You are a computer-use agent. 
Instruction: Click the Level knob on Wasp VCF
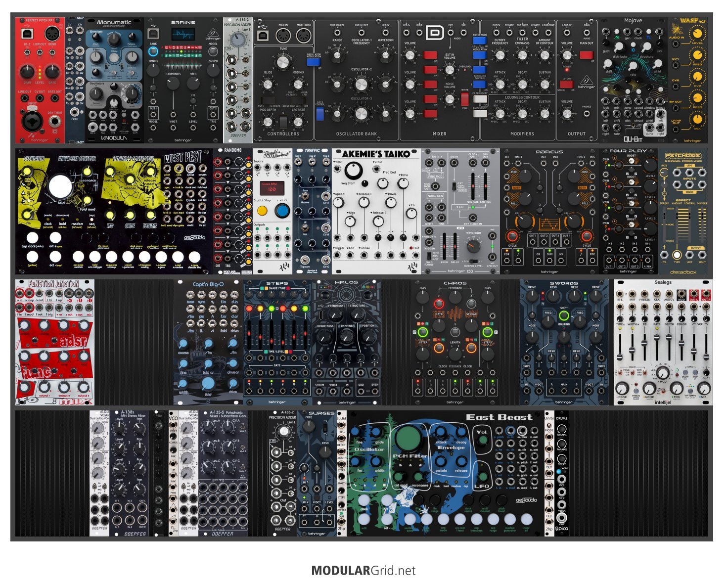click(697, 34)
